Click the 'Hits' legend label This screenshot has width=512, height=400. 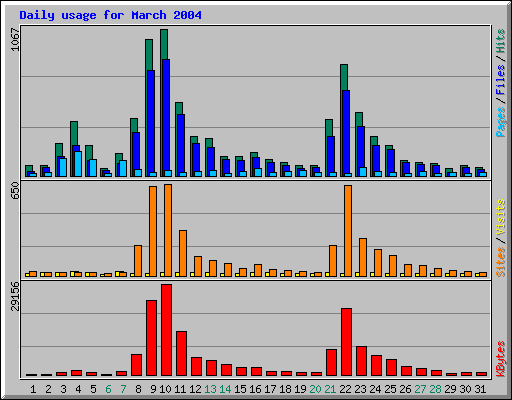[x=501, y=41]
